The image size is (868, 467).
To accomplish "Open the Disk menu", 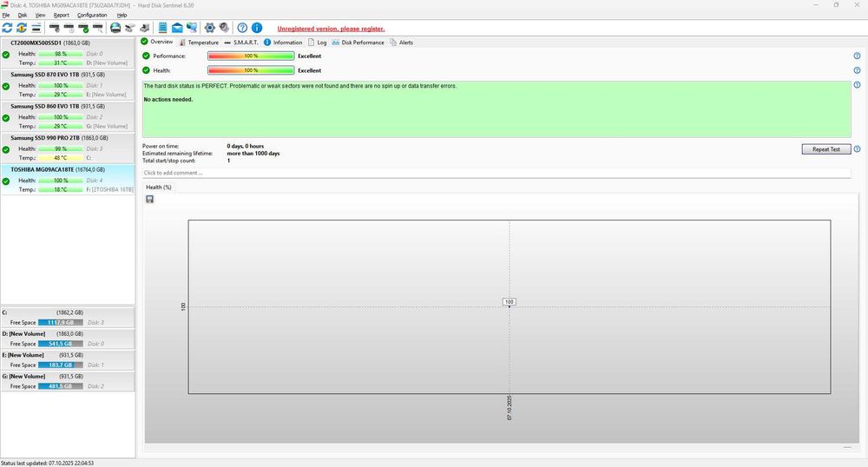I will click(x=23, y=15).
